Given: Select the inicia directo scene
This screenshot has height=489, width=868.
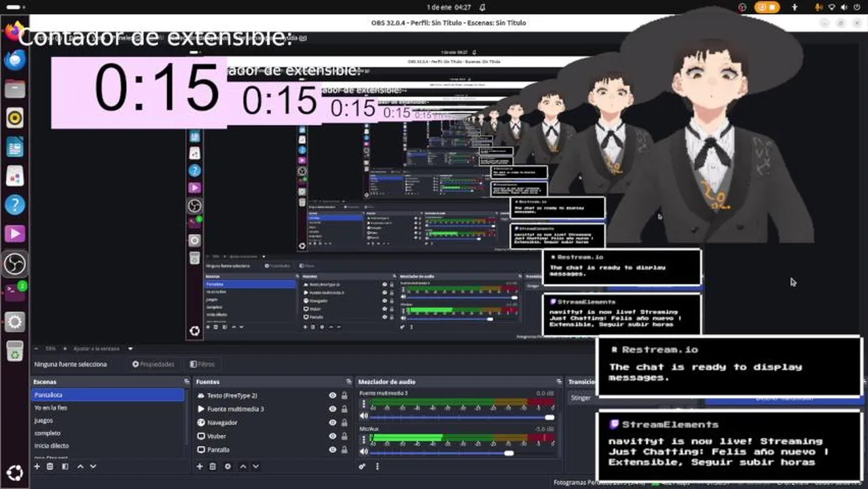Looking at the screenshot, I should tap(109, 446).
